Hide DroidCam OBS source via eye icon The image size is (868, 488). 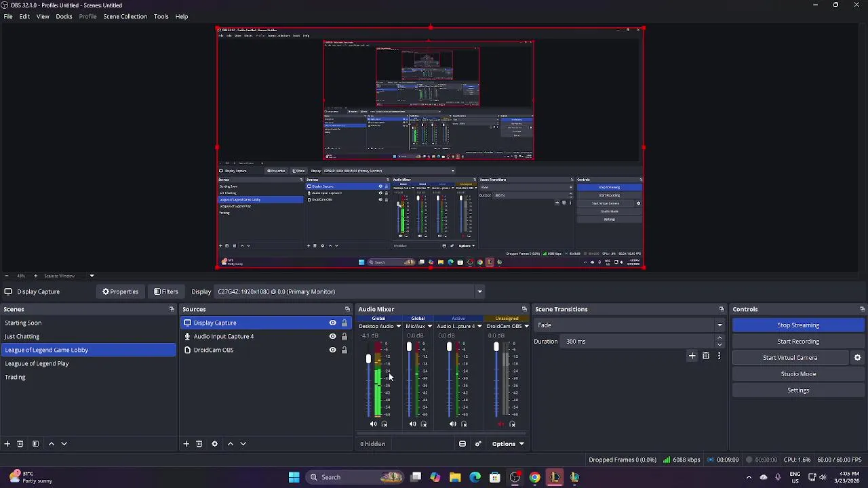coord(332,350)
